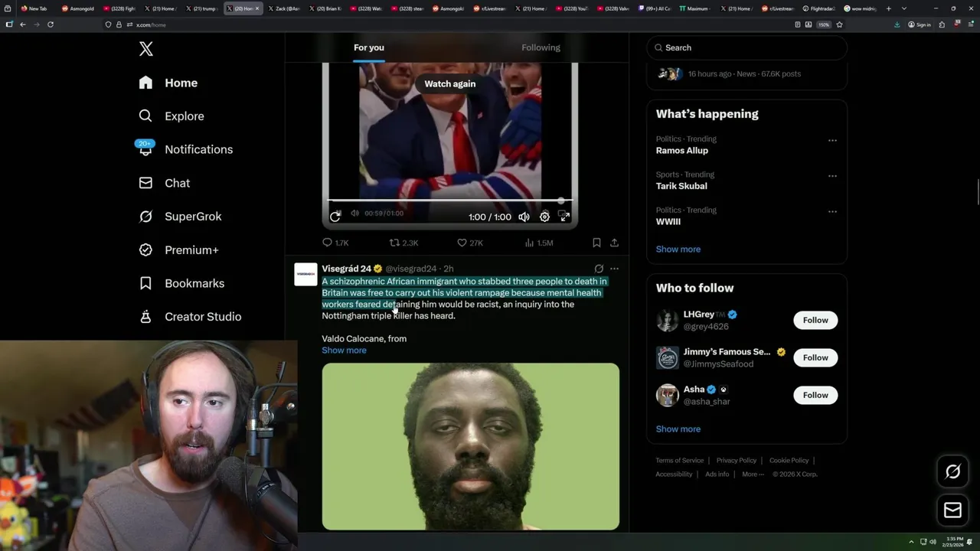This screenshot has width=980, height=551.
Task: Open the Ramos Allup trending topic
Action: click(681, 151)
